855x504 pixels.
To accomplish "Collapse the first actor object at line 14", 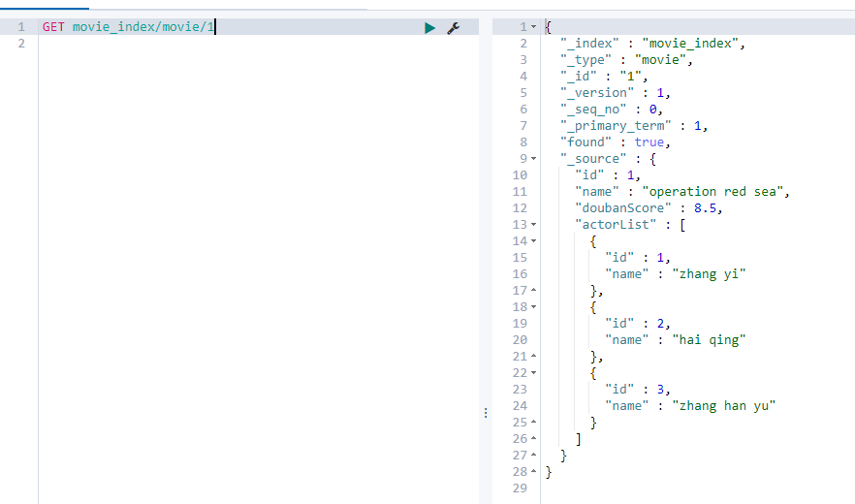I will point(534,241).
